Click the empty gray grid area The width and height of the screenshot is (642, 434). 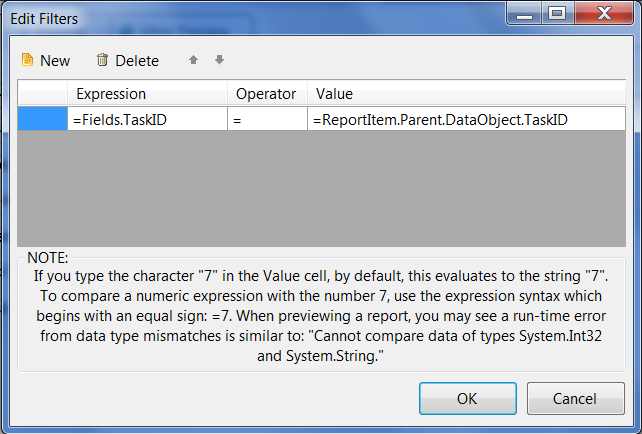point(321,188)
